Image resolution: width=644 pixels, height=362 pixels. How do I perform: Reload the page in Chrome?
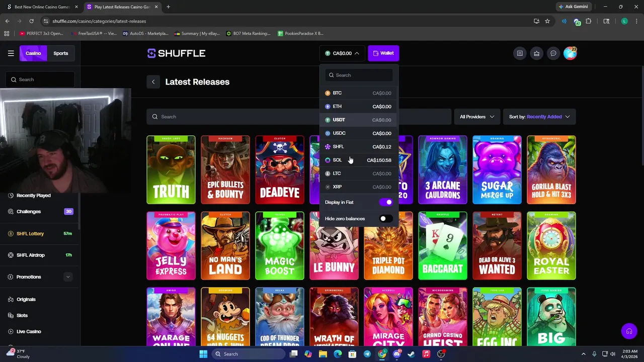31,21
